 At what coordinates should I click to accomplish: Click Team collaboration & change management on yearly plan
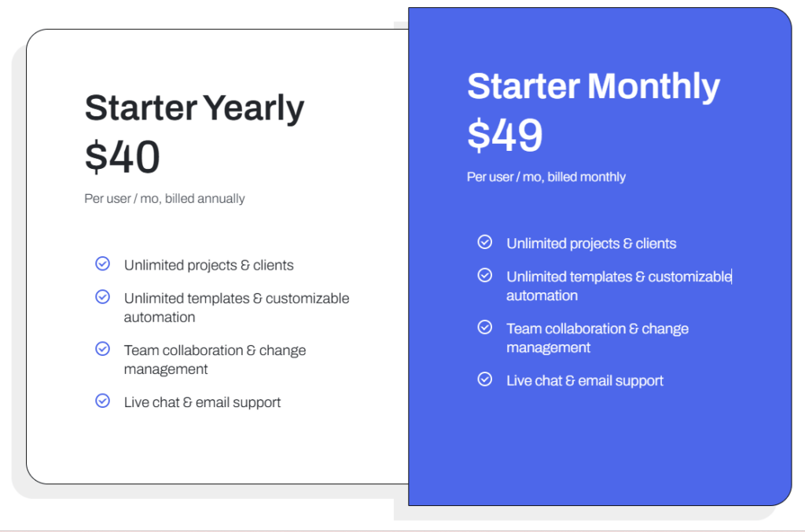[215, 359]
